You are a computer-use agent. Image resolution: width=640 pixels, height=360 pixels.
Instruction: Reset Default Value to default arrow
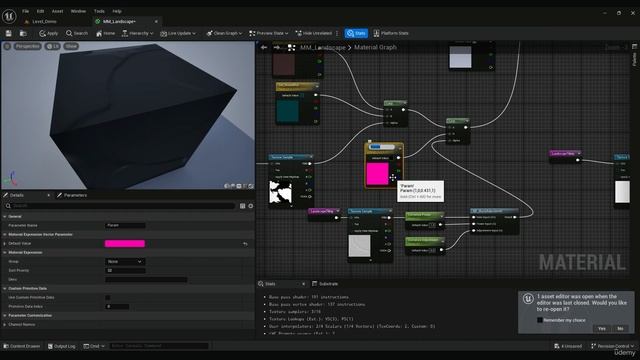click(245, 244)
